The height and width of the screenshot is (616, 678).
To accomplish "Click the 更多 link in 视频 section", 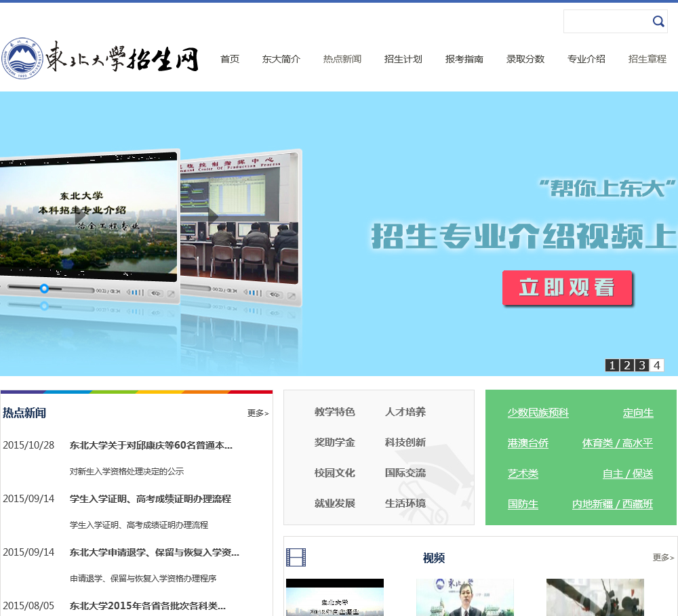I will (x=663, y=558).
